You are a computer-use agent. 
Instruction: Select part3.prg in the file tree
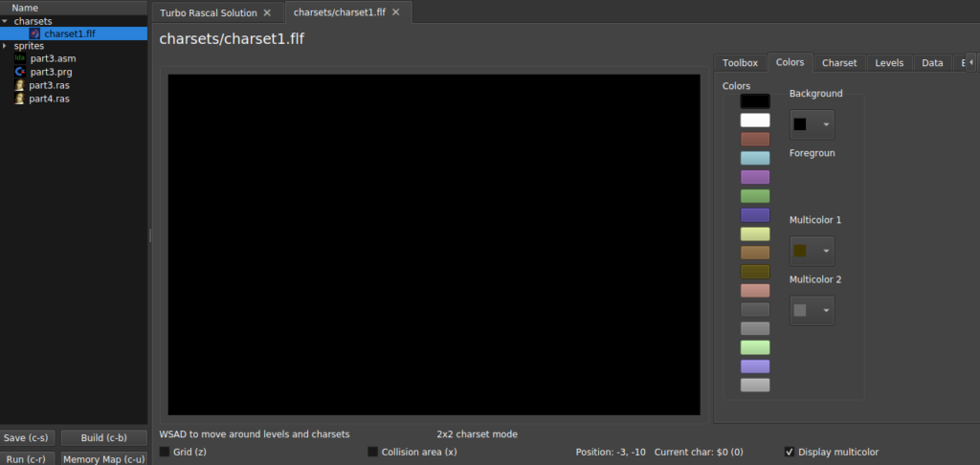click(52, 72)
